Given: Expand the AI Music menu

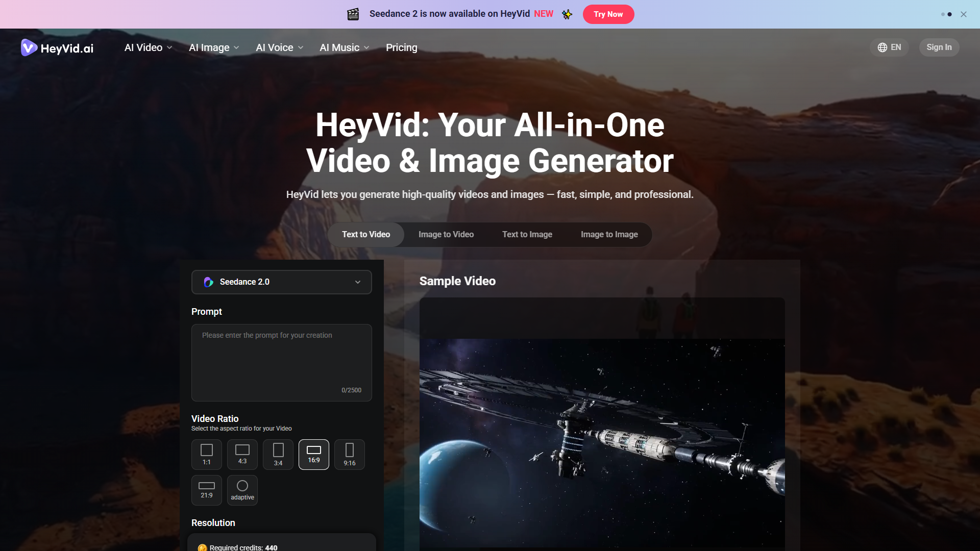Looking at the screenshot, I should pos(345,47).
